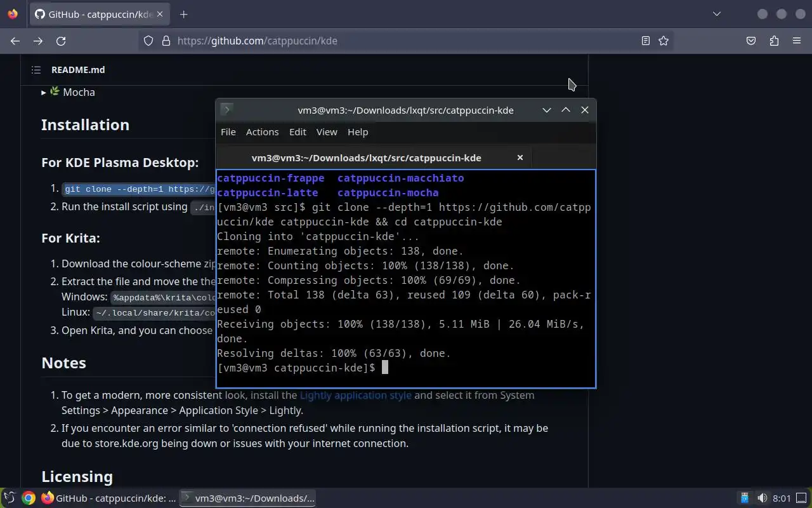
Task: Click the README.md file title
Action: pyautogui.click(x=78, y=70)
